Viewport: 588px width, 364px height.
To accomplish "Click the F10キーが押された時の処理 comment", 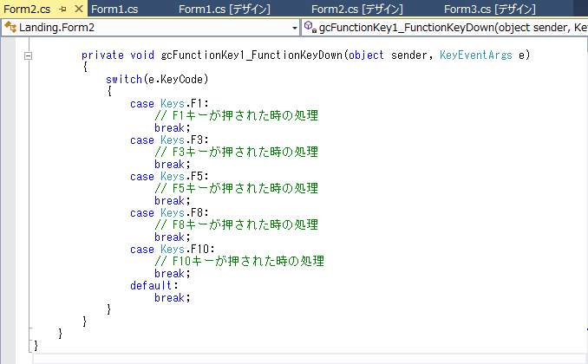I will (238, 261).
